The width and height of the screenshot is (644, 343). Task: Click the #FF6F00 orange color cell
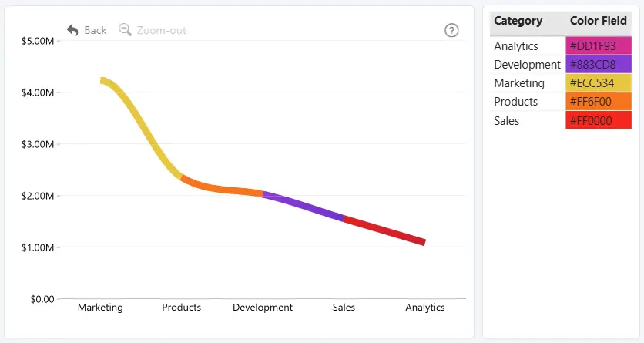click(599, 102)
